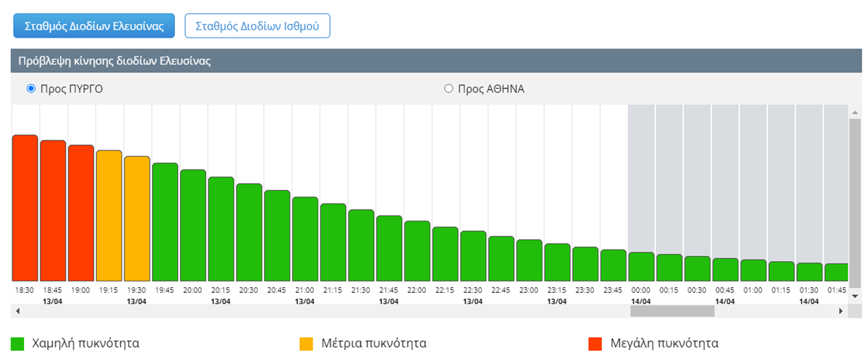
Task: Click the green Χαμηλή πυκνότητα legend swatch
Action: (x=19, y=344)
